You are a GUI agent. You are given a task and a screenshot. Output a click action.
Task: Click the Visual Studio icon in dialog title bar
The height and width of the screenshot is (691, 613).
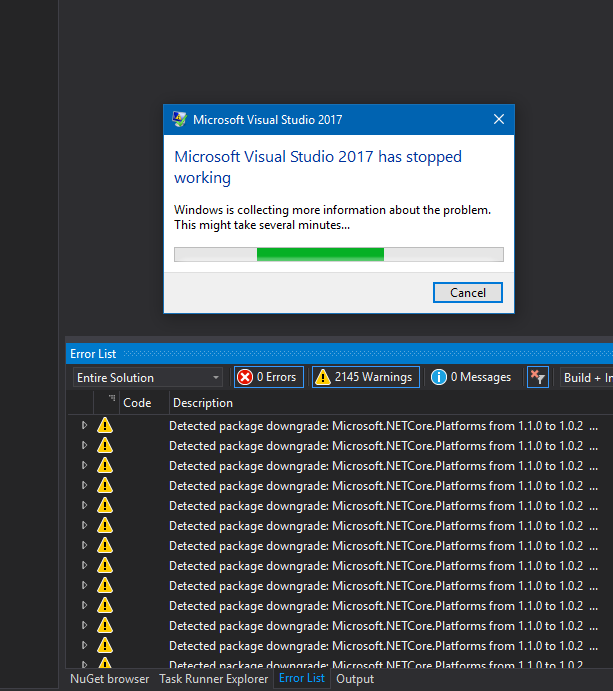(179, 119)
